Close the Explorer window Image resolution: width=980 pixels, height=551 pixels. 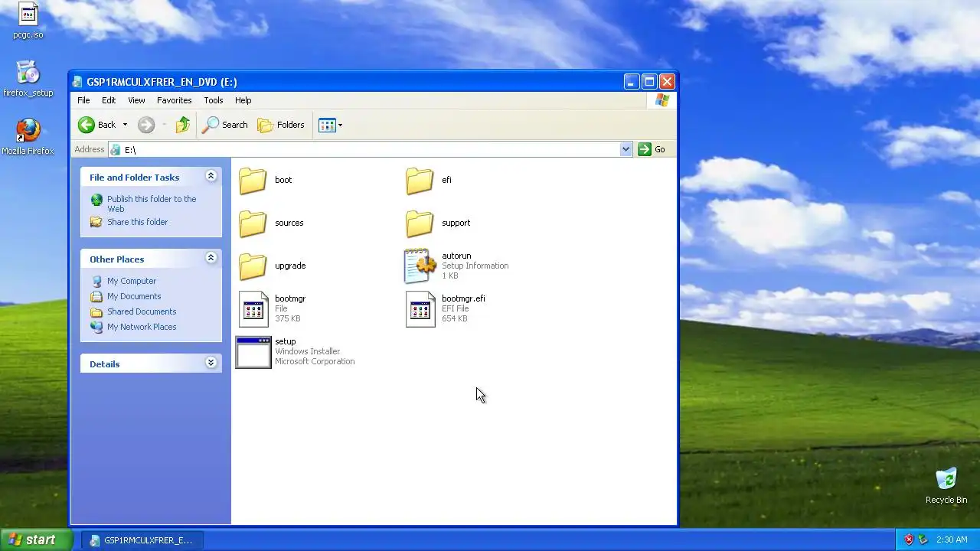click(667, 82)
